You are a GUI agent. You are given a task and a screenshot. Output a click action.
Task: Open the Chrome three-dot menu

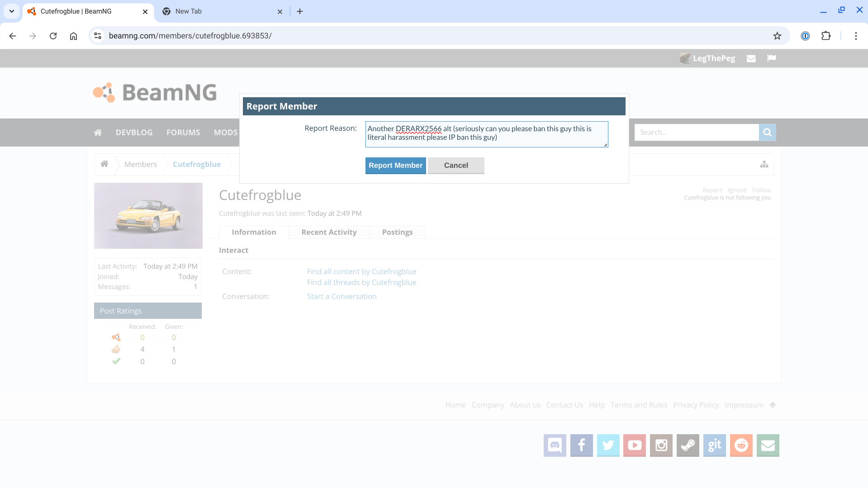pyautogui.click(x=856, y=36)
